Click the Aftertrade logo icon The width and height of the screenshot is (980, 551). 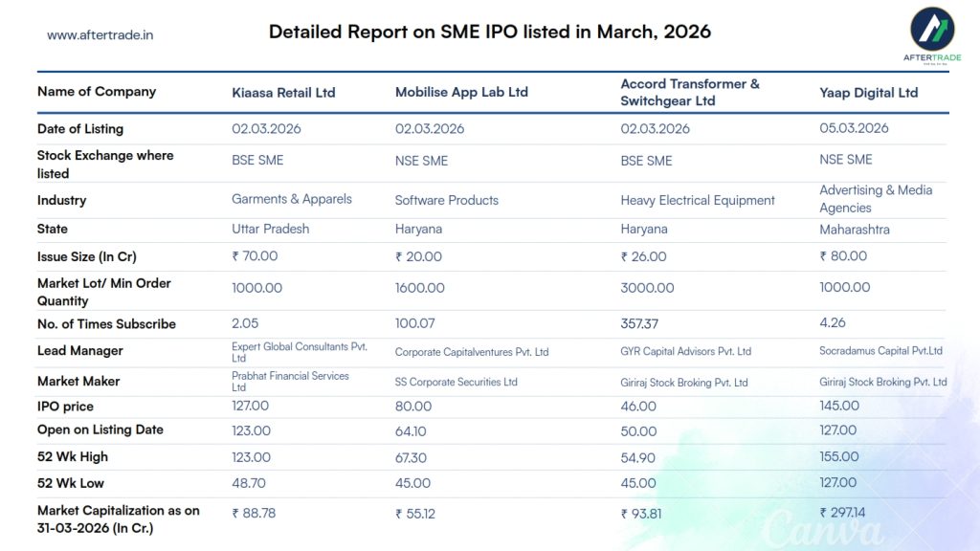(x=930, y=30)
